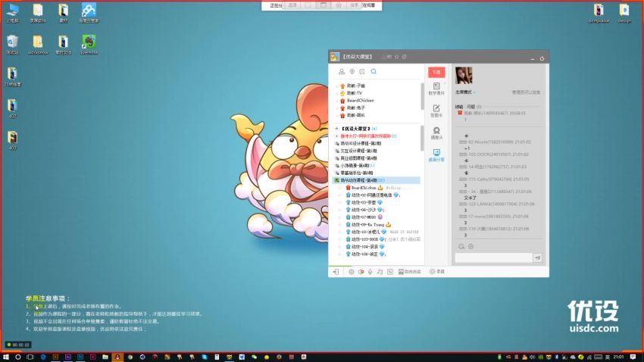Viewport: 644px width, 362px height.
Task: Toggle the 录音 recording button
Action: click(437, 272)
